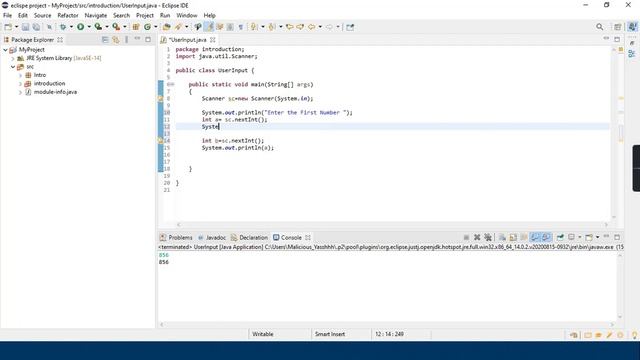Click New Java Package icon
Image resolution: width=640 pixels, height=360 pixels.
click(x=136, y=27)
